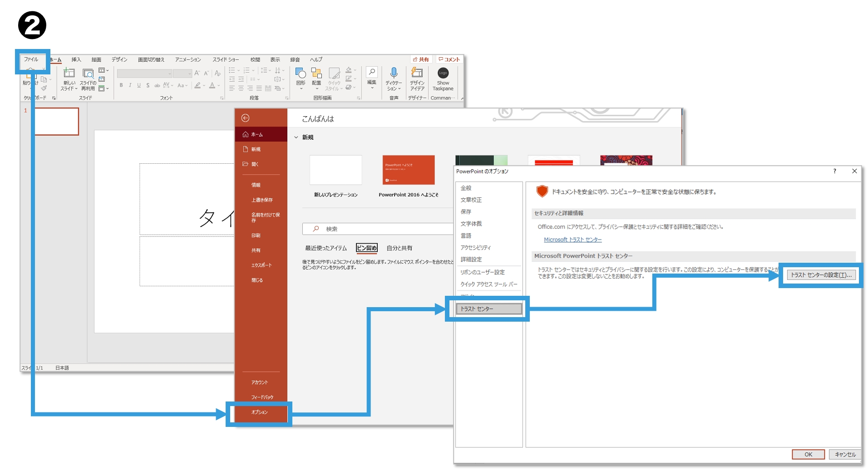
Task: Click the magnifier Edit (編集) icon
Action: (x=371, y=73)
